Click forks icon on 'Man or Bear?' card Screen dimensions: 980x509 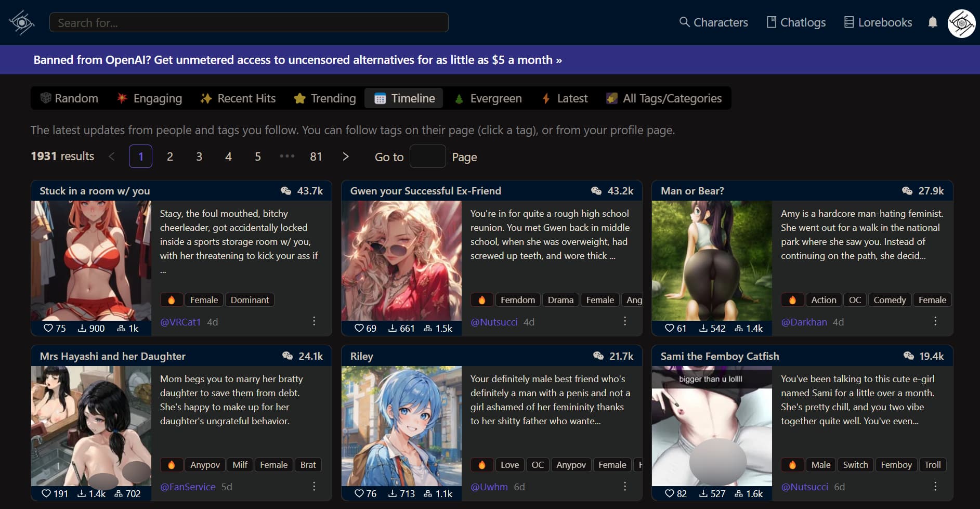pos(739,328)
